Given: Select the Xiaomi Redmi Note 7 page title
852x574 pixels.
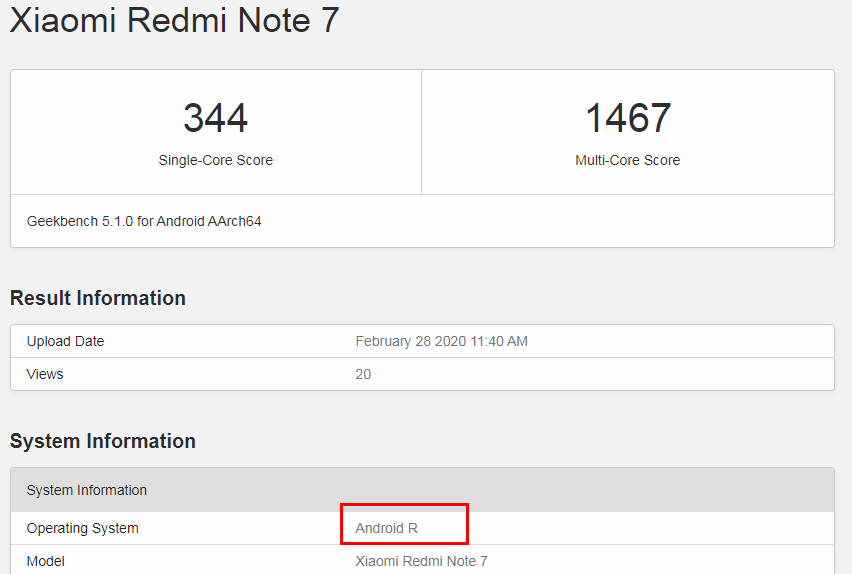Looking at the screenshot, I should pyautogui.click(x=174, y=20).
